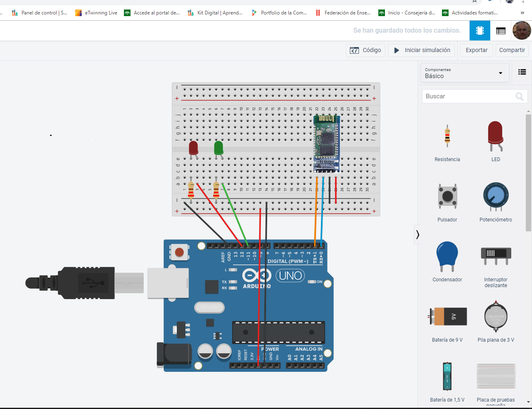Open eTwinning Live bookmark
The height and width of the screenshot is (409, 532).
pyautogui.click(x=96, y=13)
